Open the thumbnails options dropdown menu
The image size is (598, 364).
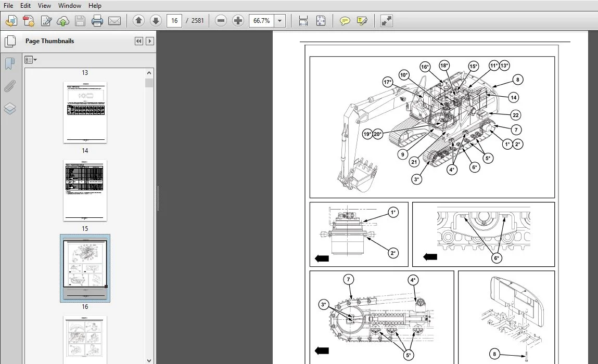point(31,60)
